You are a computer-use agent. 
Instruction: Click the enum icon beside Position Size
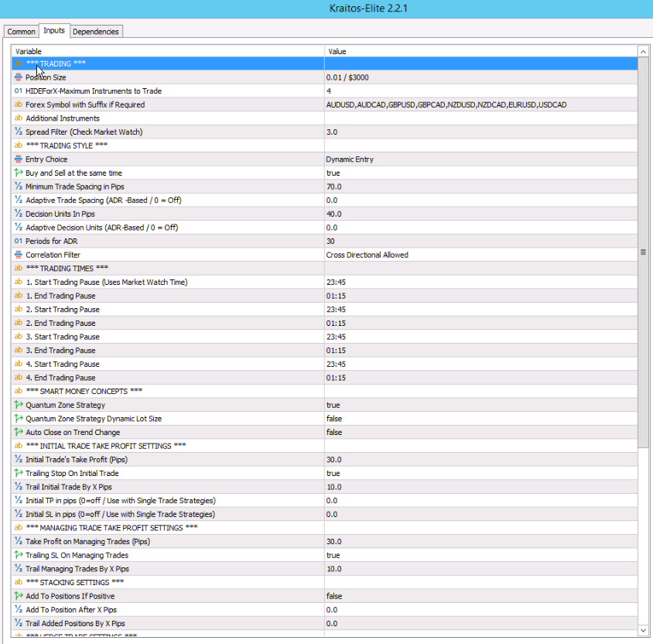[19, 77]
